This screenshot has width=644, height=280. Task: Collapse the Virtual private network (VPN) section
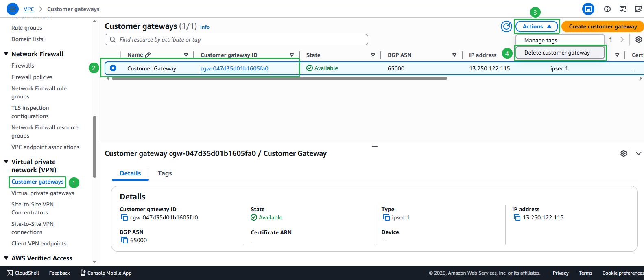(6, 162)
